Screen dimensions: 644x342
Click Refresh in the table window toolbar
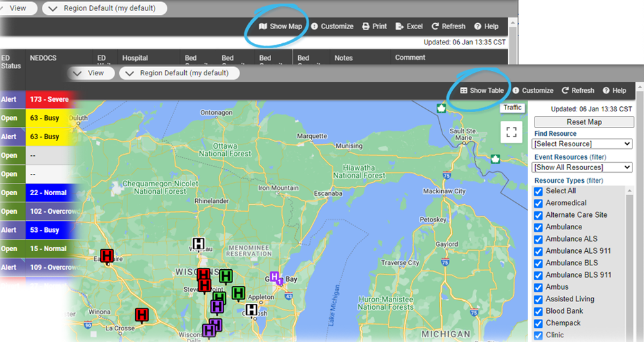coord(448,26)
